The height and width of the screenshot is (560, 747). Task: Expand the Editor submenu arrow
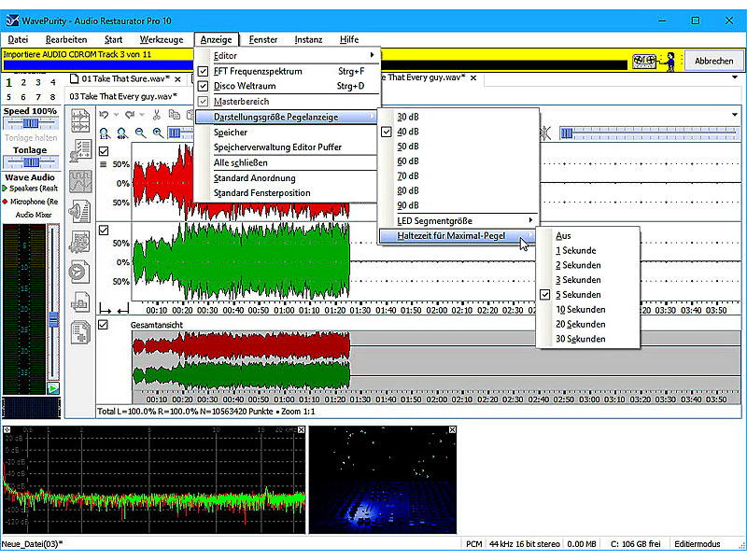372,55
